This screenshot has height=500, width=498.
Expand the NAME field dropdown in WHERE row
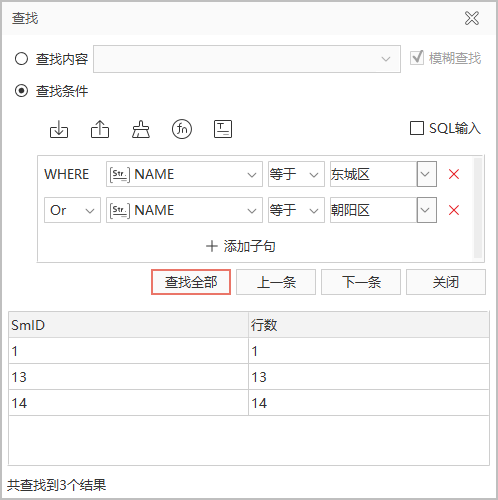coord(184,174)
